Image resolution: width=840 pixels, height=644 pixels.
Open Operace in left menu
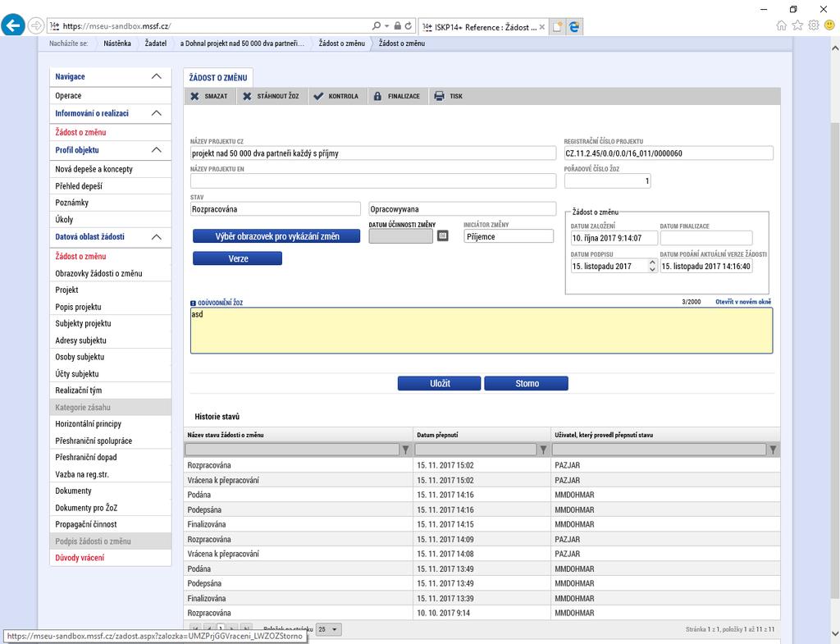coord(111,96)
